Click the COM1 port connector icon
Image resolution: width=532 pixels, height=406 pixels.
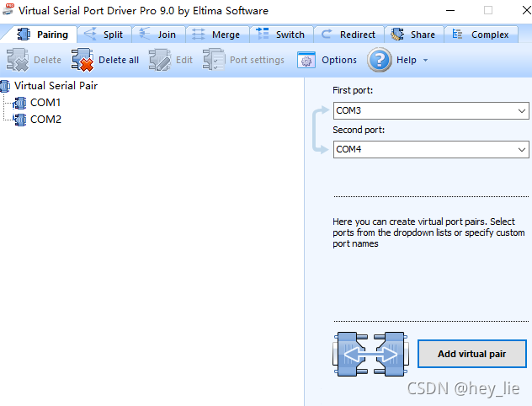pos(19,103)
